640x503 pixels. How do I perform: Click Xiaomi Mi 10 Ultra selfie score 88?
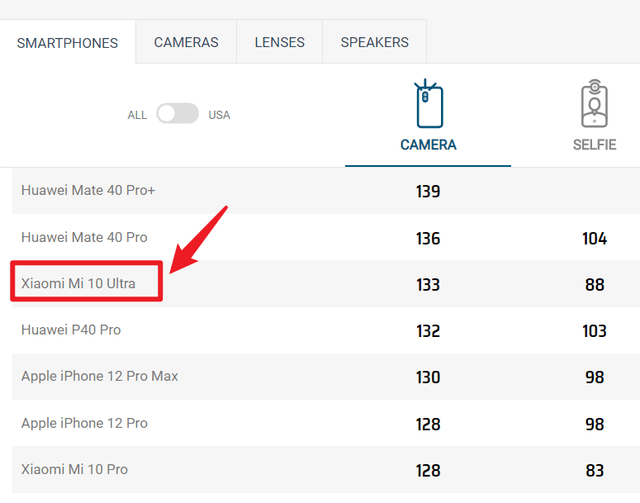[594, 285]
